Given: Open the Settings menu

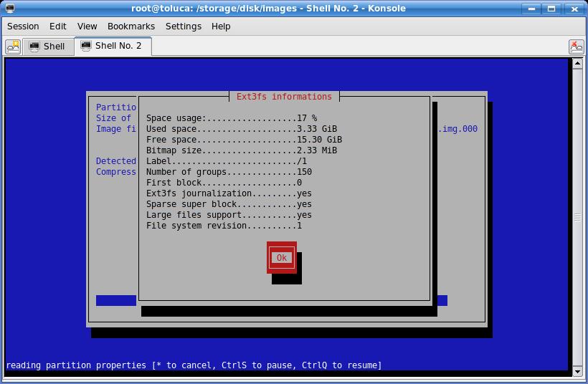Looking at the screenshot, I should pos(184,26).
